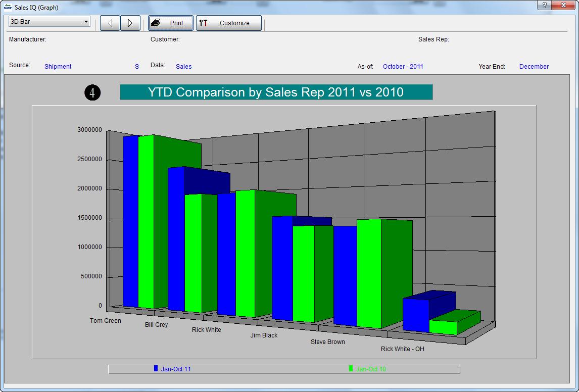
Task: Open the 3D Bar chart type dropdown
Action: (49, 22)
